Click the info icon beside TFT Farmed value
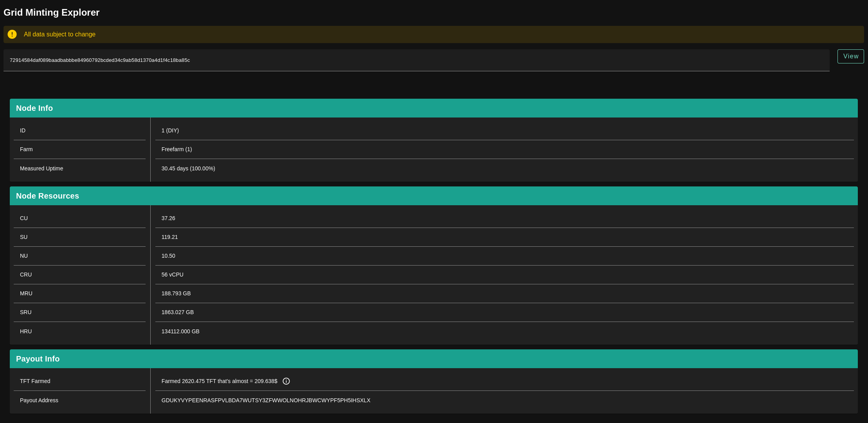Screen dimensions: 868x423 click(x=286, y=381)
